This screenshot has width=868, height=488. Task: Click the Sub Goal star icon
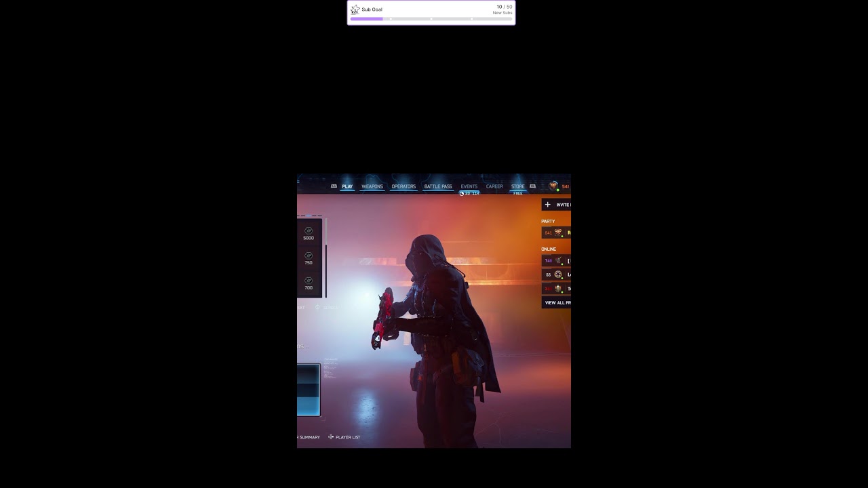pyautogui.click(x=355, y=9)
